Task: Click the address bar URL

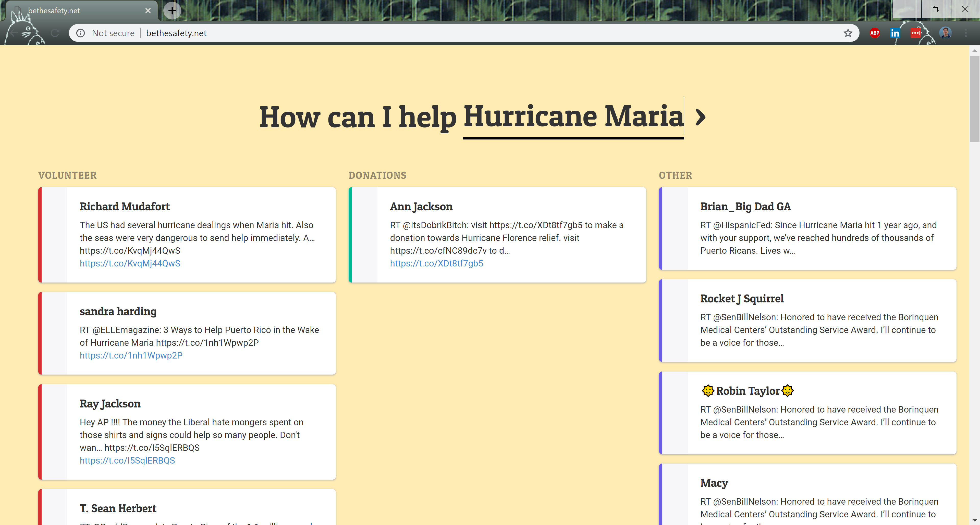Action: 176,33
